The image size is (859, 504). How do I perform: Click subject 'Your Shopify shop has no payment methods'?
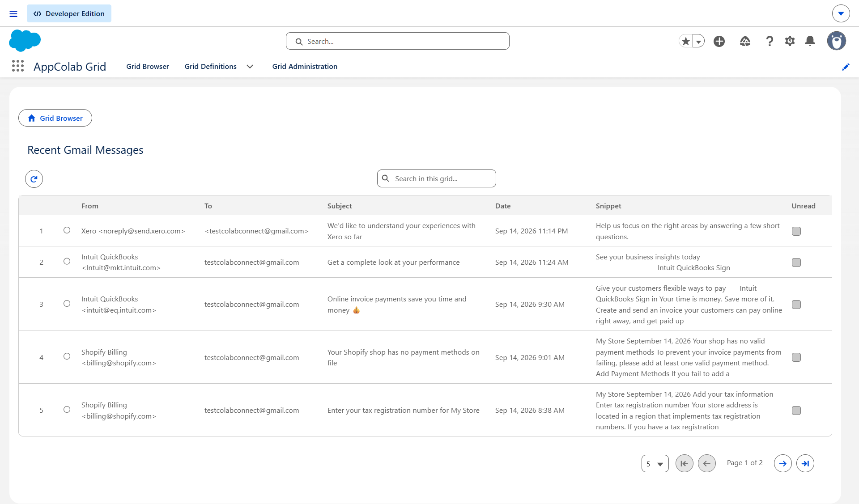(x=403, y=357)
